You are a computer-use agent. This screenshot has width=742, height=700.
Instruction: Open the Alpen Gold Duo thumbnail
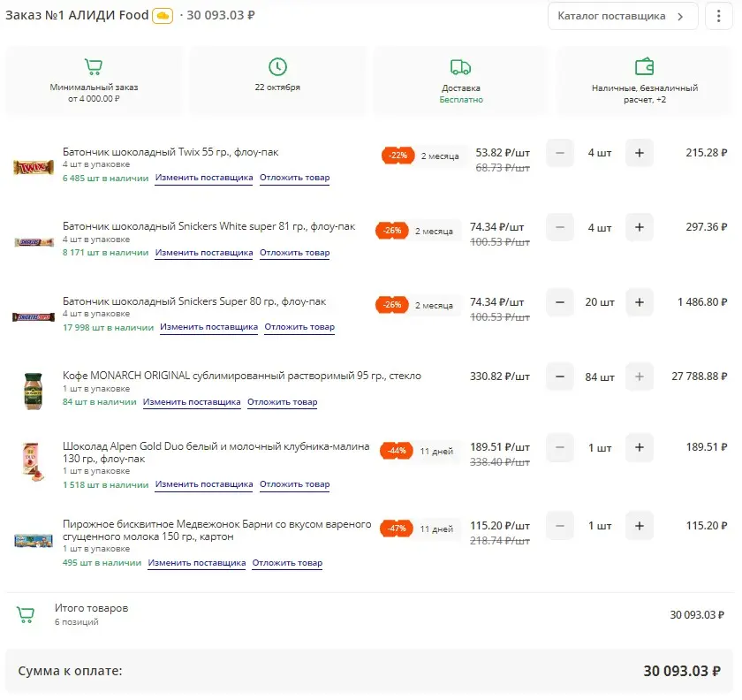pos(34,461)
